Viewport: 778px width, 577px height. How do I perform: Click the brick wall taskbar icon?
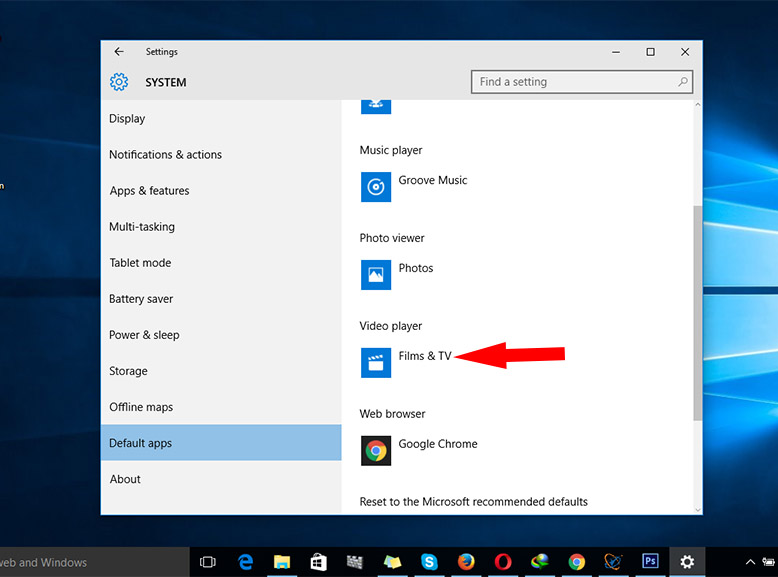pyautogui.click(x=355, y=562)
